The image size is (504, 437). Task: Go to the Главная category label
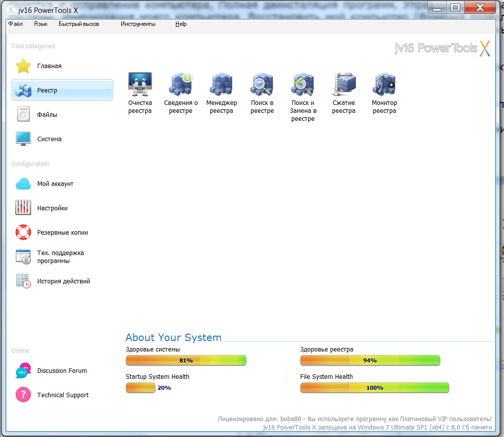[x=50, y=66]
